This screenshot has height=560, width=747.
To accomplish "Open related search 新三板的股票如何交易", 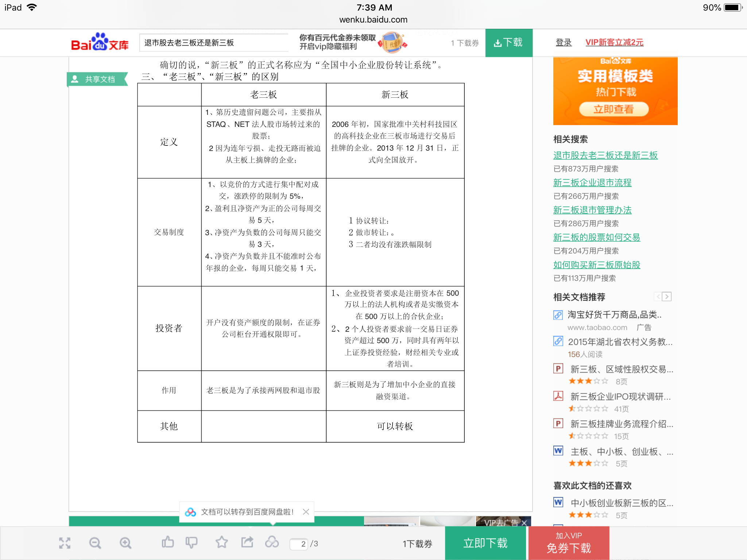I will click(597, 237).
